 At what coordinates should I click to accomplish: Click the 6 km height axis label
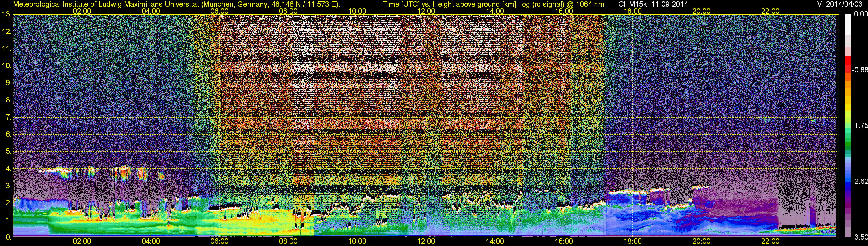(x=8, y=135)
